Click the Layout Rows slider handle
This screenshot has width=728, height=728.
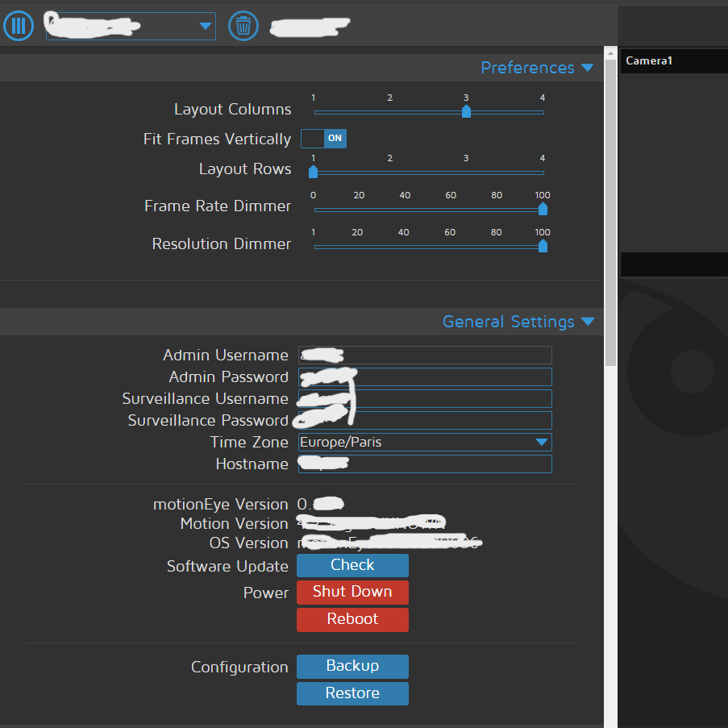pos(314,171)
